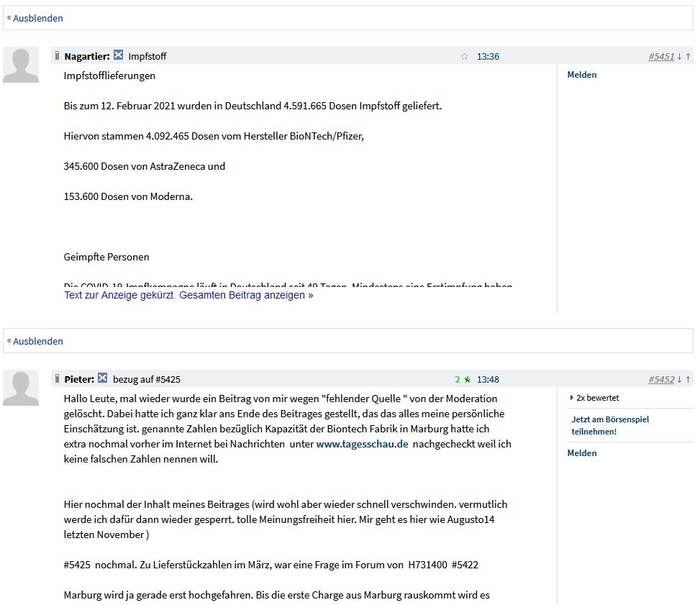The width and height of the screenshot is (700, 605).
Task: Report Pieter's post with Melden
Action: [582, 452]
